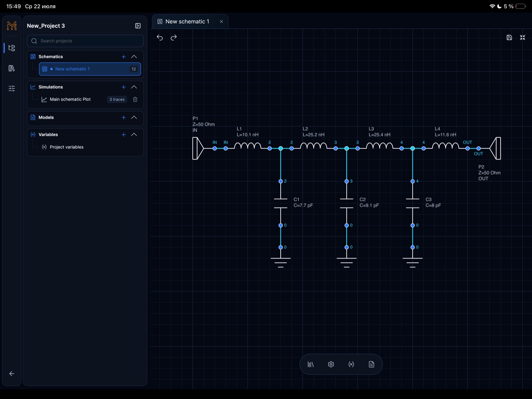532x399 pixels.
Task: Select inductor L3 on the schematic
Action: click(x=379, y=146)
